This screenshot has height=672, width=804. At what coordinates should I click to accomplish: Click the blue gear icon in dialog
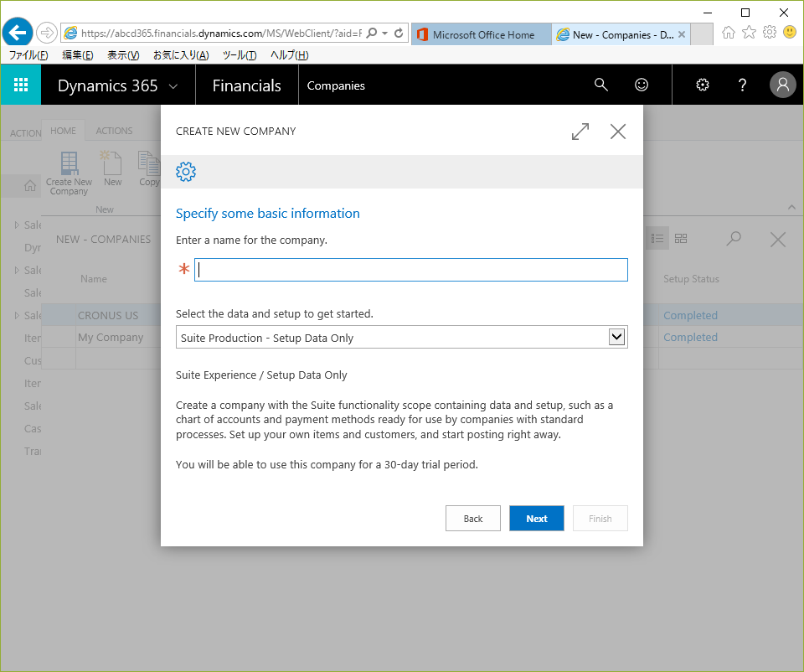pos(186,172)
